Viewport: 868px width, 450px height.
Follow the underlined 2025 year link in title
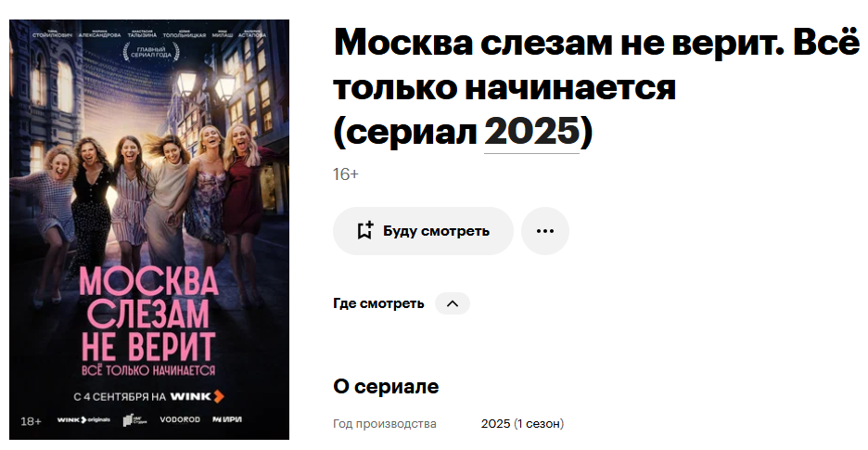(531, 133)
